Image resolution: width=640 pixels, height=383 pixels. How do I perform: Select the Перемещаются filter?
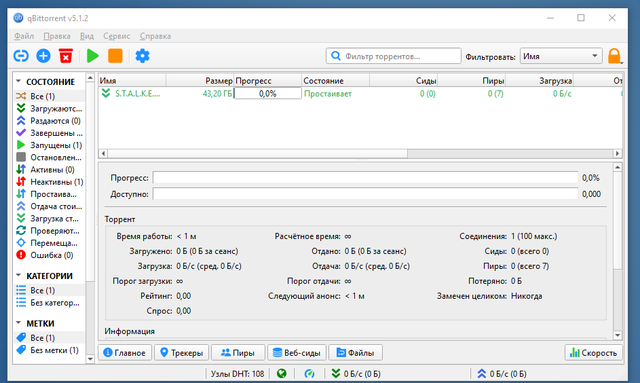[49, 243]
